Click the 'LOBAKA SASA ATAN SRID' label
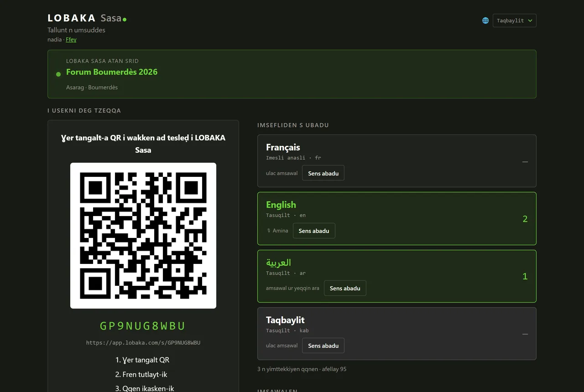This screenshot has height=392, width=584. (102, 61)
